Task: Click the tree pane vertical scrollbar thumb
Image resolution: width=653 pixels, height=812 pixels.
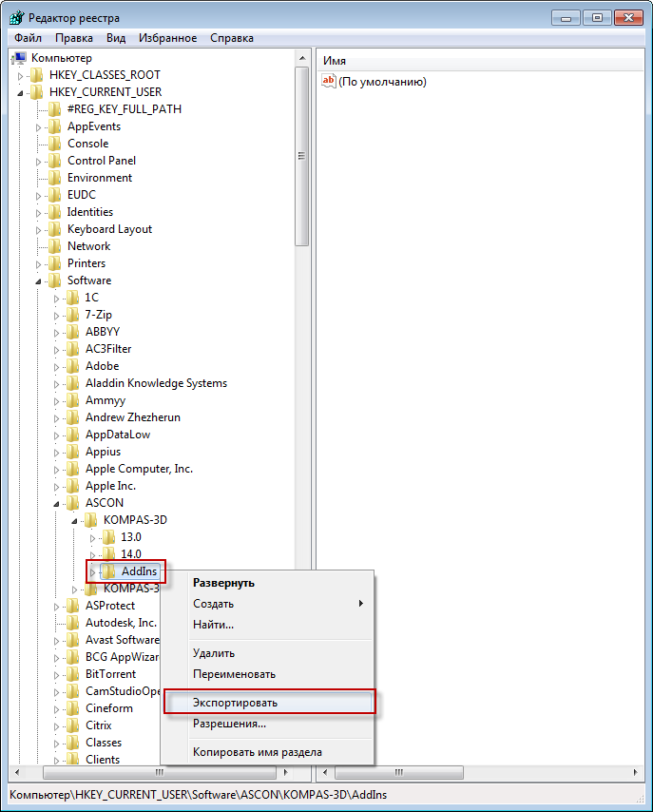Action: [x=302, y=156]
